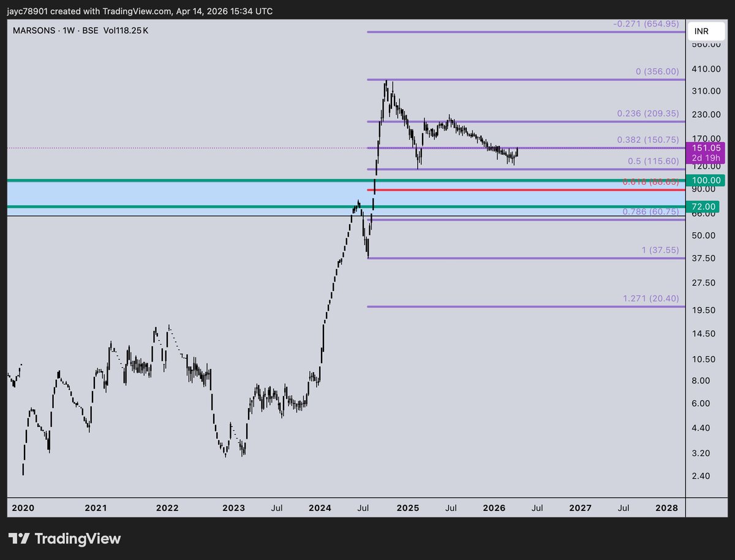Click the 2027 label on time axis
Viewport: 735px width, 560px height.
tap(581, 508)
